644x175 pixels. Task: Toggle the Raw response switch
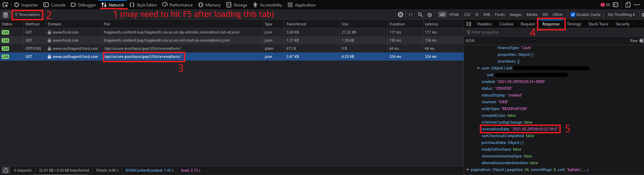click(641, 41)
